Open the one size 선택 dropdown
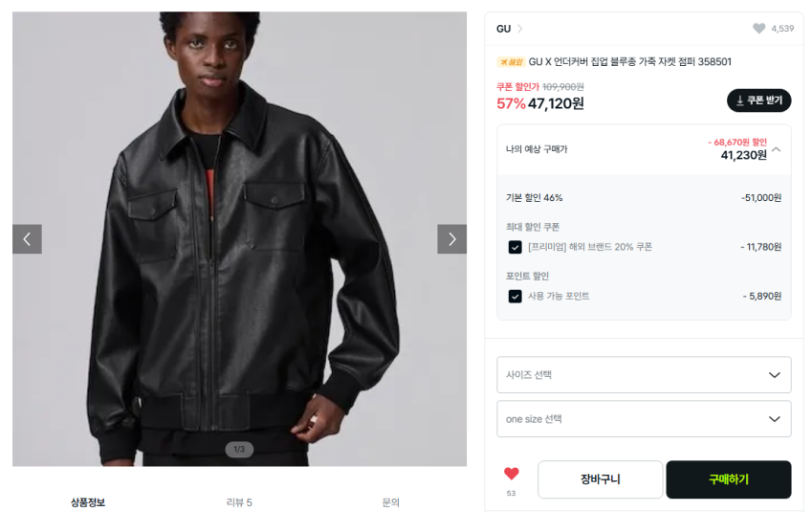This screenshot has width=812, height=512. (644, 419)
